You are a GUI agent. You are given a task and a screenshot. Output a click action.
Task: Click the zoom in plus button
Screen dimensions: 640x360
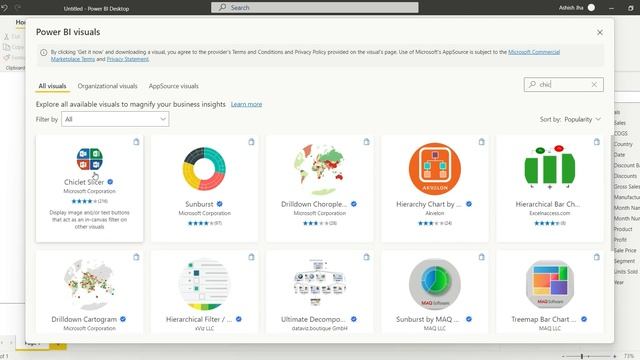point(614,356)
